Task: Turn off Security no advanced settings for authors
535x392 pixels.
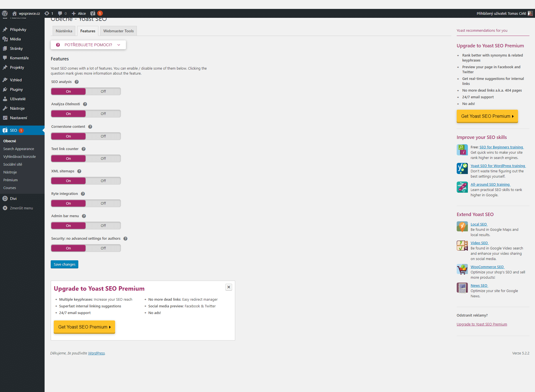Action: (x=103, y=248)
